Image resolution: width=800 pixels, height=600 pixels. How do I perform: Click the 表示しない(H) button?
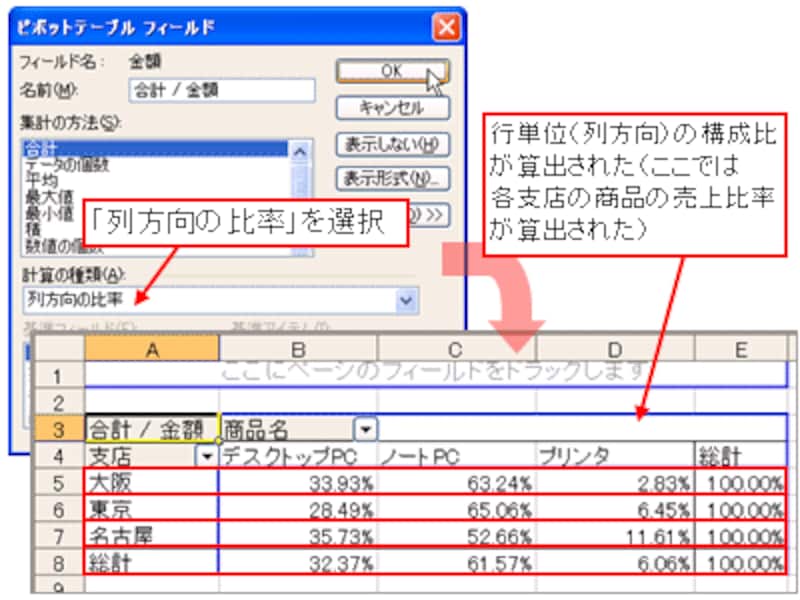[x=392, y=145]
